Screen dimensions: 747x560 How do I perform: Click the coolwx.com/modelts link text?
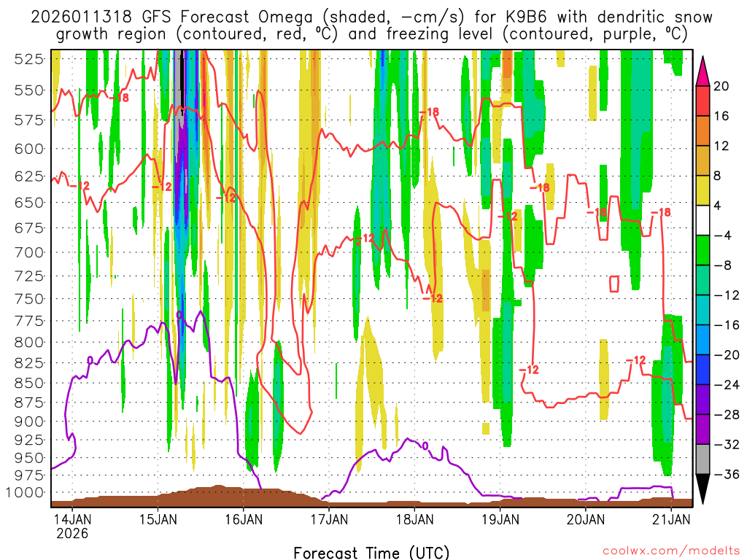point(671,551)
